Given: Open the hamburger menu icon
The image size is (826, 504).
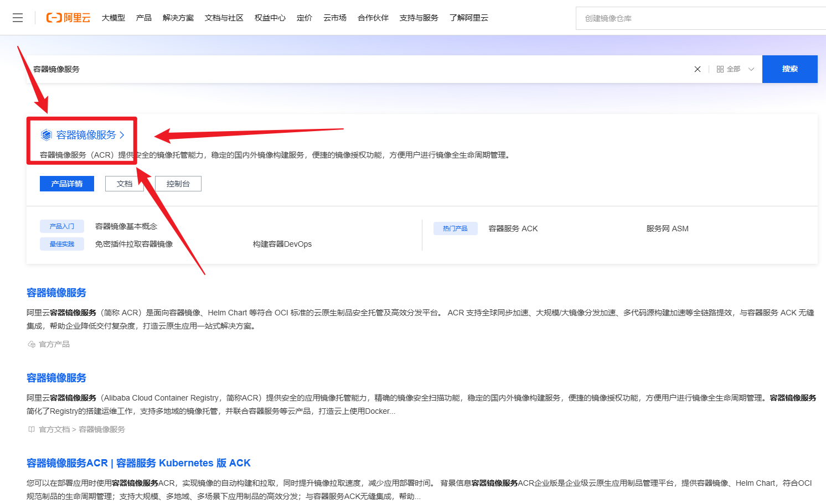Looking at the screenshot, I should point(18,18).
